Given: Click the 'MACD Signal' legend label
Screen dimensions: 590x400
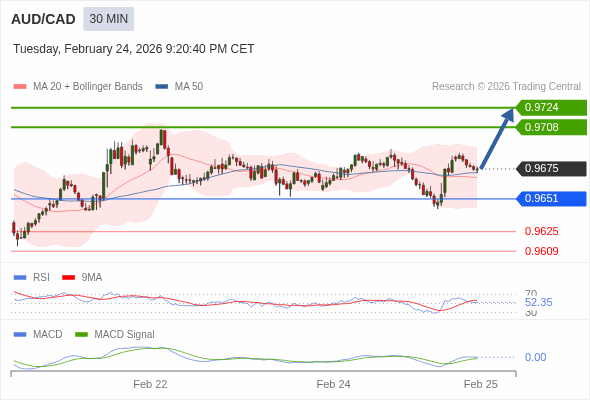Looking at the screenshot, I should point(125,335).
